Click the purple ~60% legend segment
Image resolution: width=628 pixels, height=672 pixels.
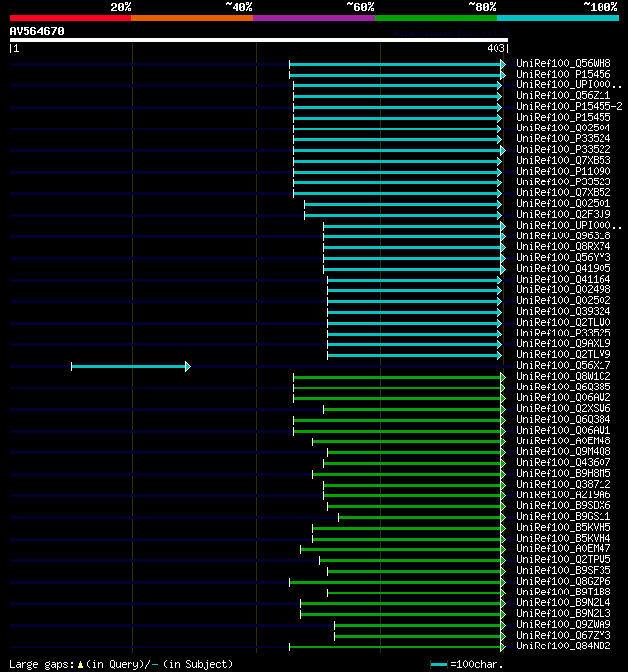[314, 18]
